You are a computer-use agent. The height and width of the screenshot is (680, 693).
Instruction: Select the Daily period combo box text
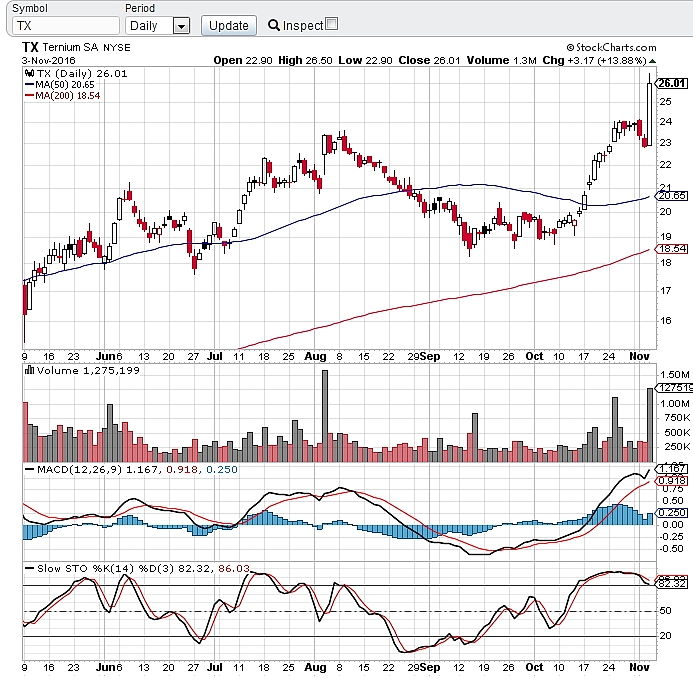coord(144,26)
